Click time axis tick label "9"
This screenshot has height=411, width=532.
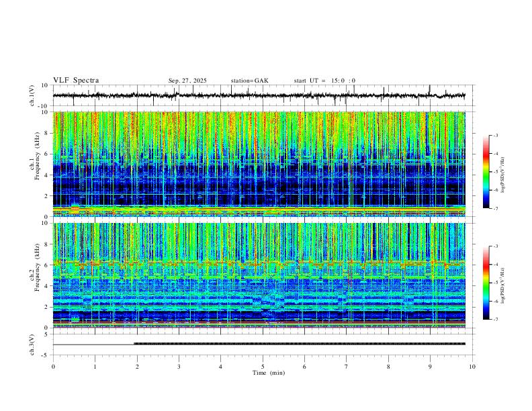430,367
